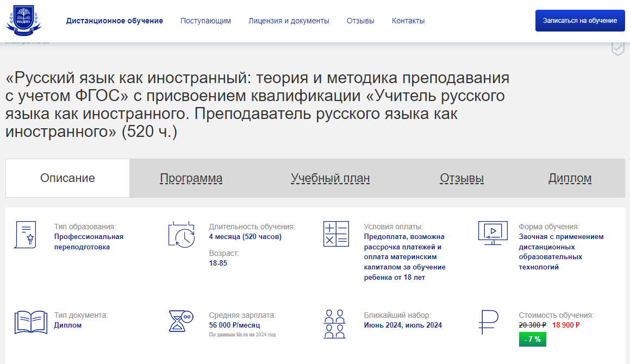The image size is (630, 364).
Task: Click the diploma certificate icon for education type
Action: (x=25, y=235)
